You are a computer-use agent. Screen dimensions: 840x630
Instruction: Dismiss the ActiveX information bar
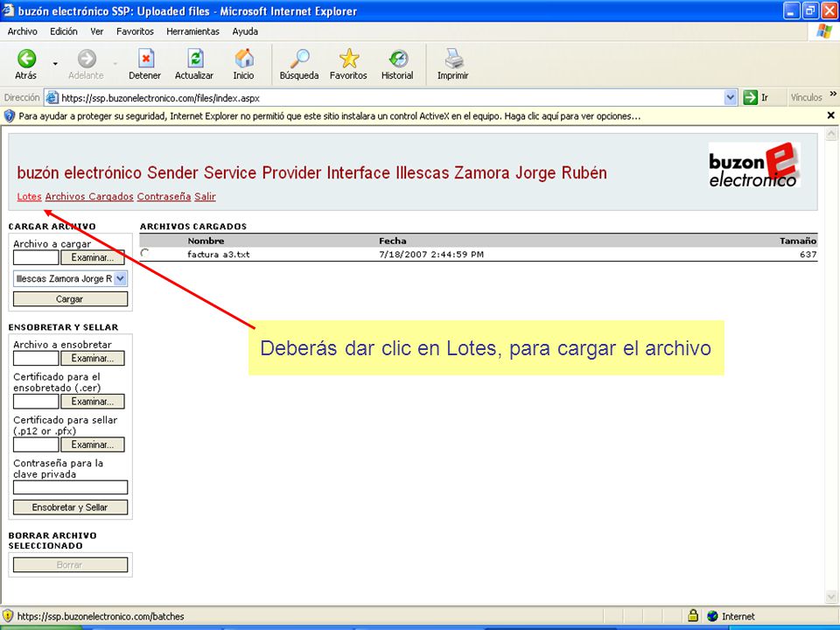pyautogui.click(x=830, y=115)
